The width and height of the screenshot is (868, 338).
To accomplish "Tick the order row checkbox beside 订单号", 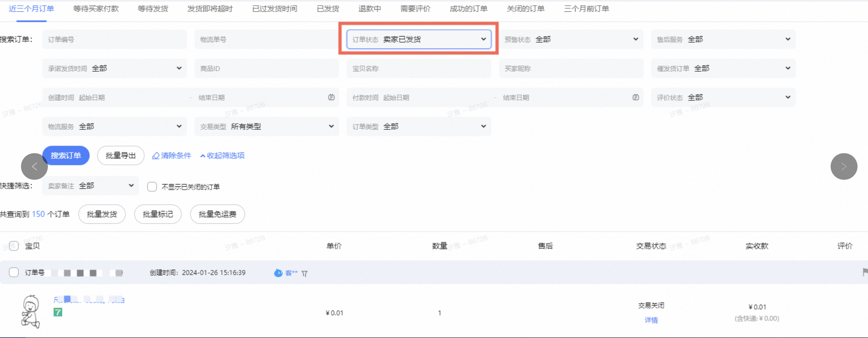I will 14,272.
